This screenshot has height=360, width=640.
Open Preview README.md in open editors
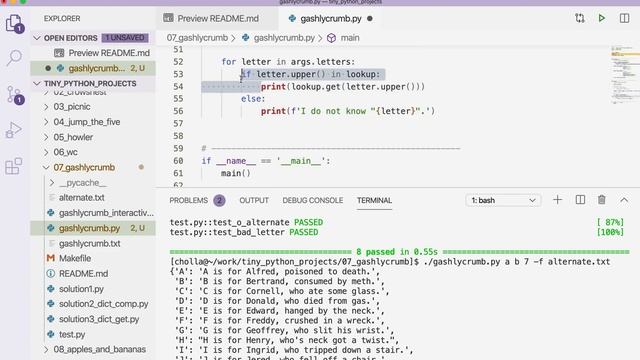[x=93, y=53]
